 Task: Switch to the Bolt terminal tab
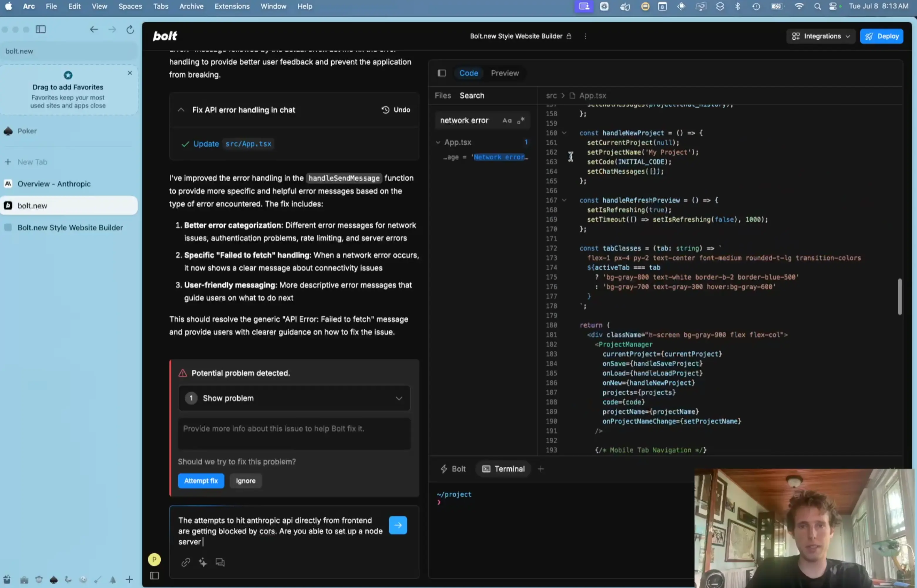(x=453, y=469)
